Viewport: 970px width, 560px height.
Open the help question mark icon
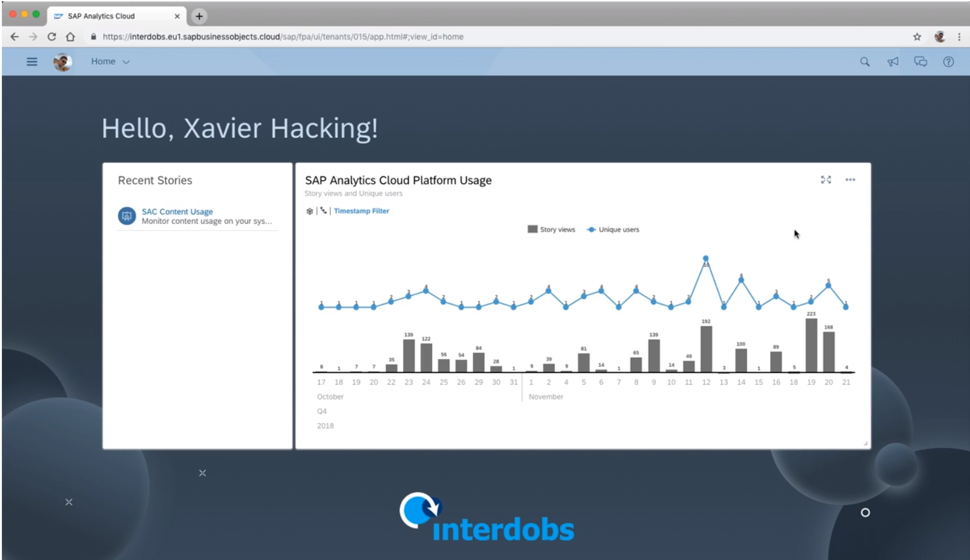tap(948, 61)
